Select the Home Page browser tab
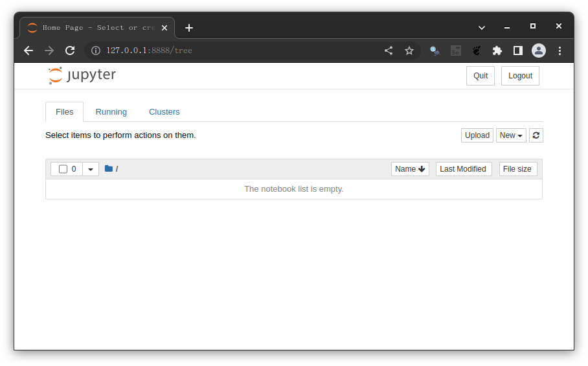588x366 pixels. 98,28
